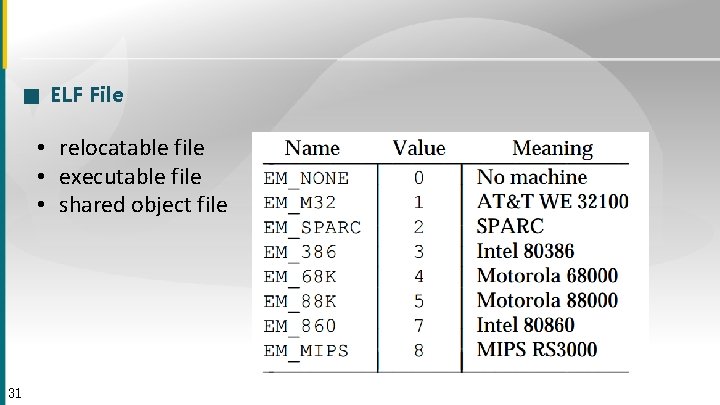Screen dimensions: 720x405
Task: Select the EM_SPARC table entry
Action: [x=312, y=228]
